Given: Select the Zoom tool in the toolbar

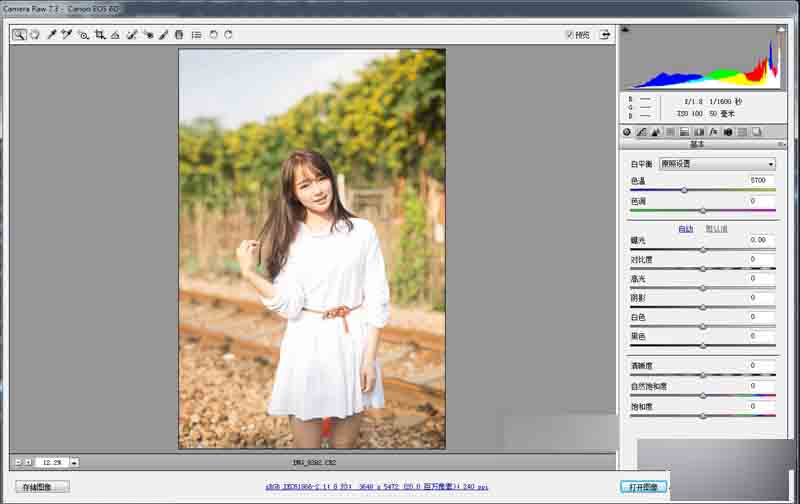Looking at the screenshot, I should pos(19,35).
